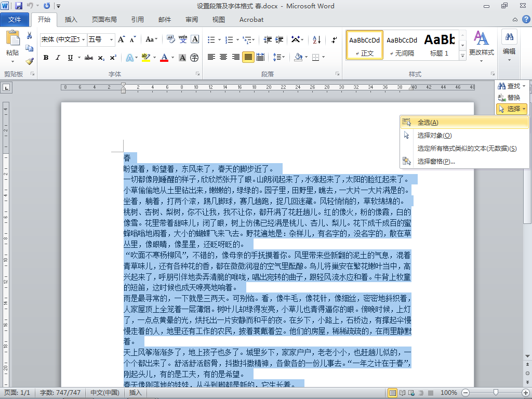The height and width of the screenshot is (399, 532).
Task: Click Distributed alignment icon
Action: pos(260,57)
